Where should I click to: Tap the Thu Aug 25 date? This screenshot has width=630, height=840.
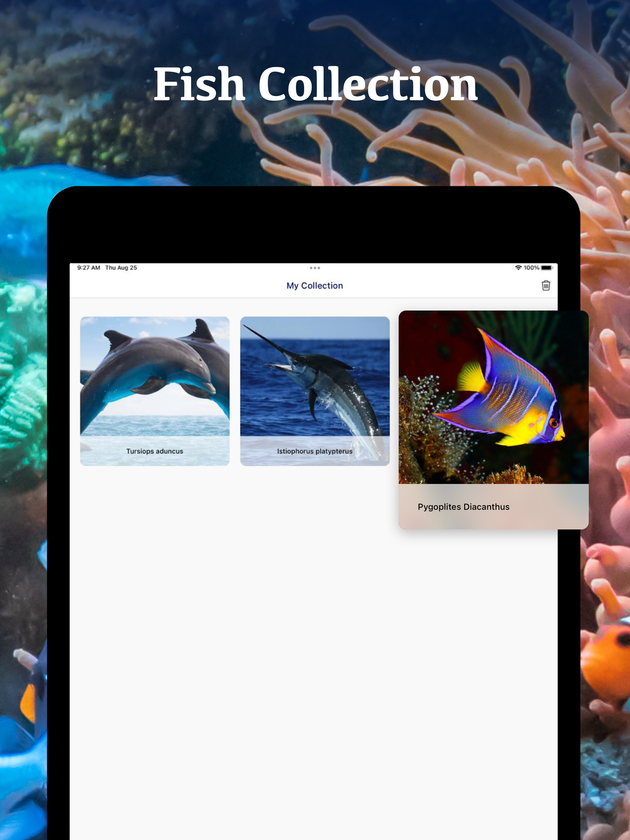coord(121,268)
